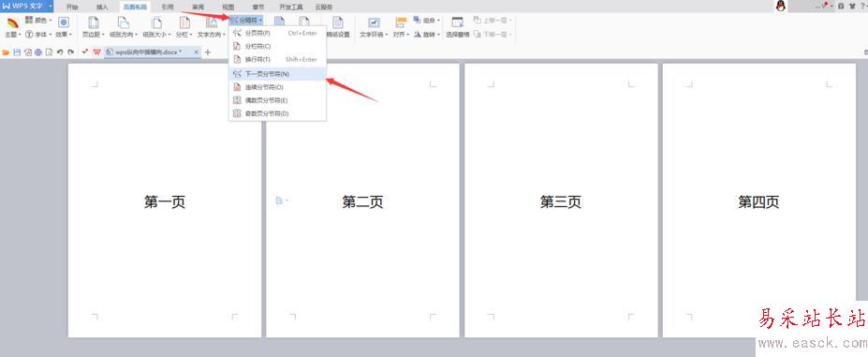Click 下移一层 send backward
This screenshot has height=357, width=868.
pyautogui.click(x=493, y=35)
